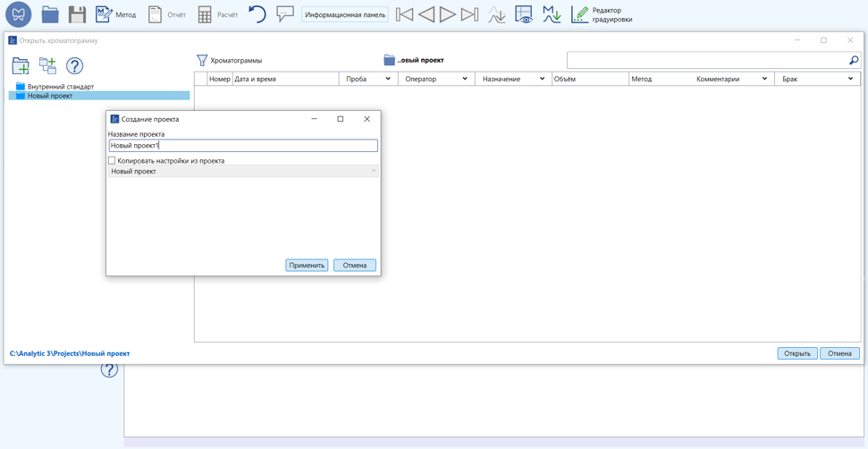Select Внутренний стандарт project in tree

coord(60,87)
